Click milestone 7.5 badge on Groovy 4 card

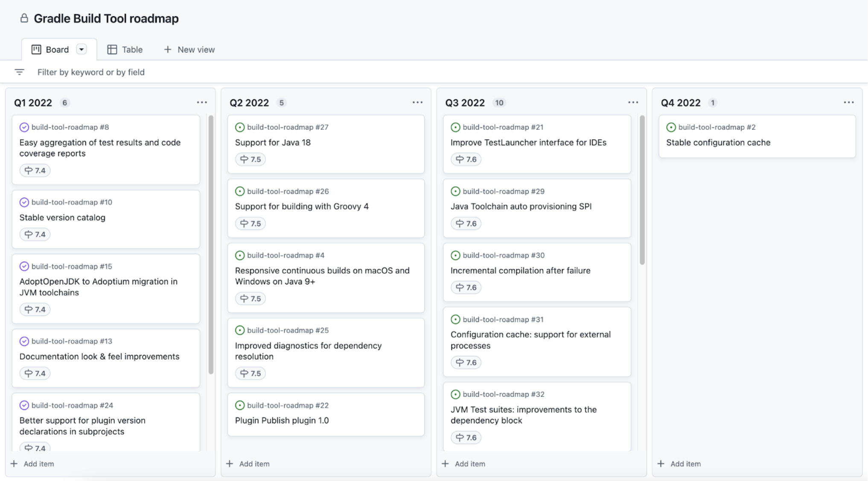[250, 223]
